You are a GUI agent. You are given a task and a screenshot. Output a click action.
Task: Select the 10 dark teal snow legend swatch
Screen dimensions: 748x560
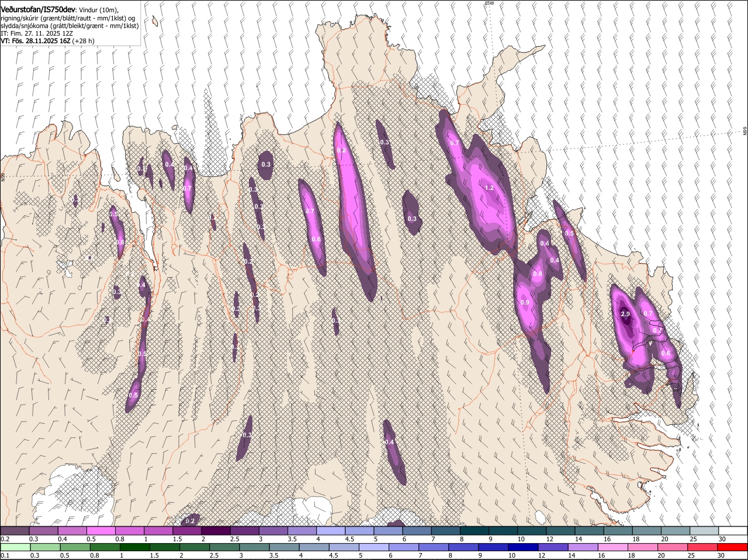click(x=532, y=531)
